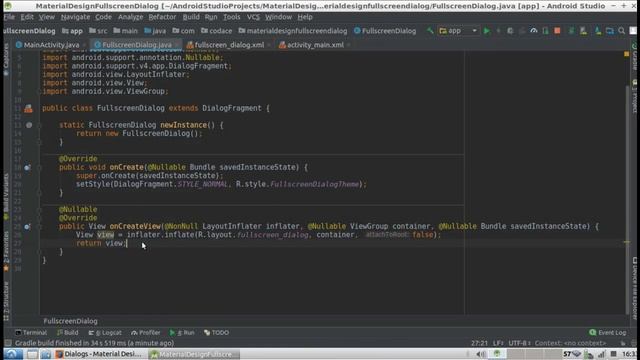
Task: Open the Build menu
Action: coord(191,17)
